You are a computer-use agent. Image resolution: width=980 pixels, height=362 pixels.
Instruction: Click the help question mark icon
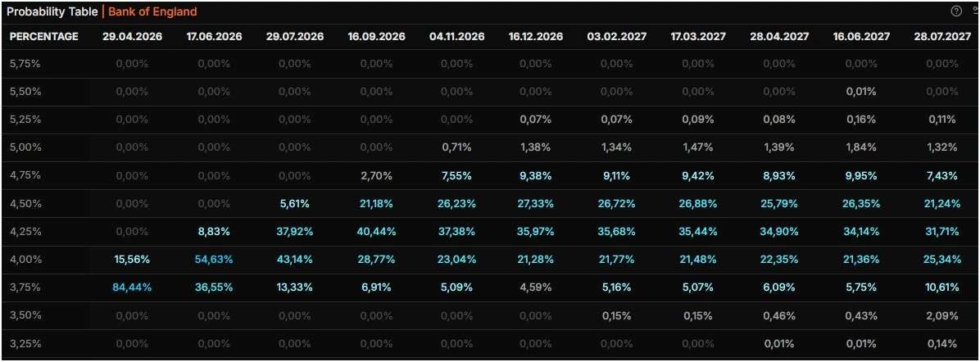[x=956, y=11]
